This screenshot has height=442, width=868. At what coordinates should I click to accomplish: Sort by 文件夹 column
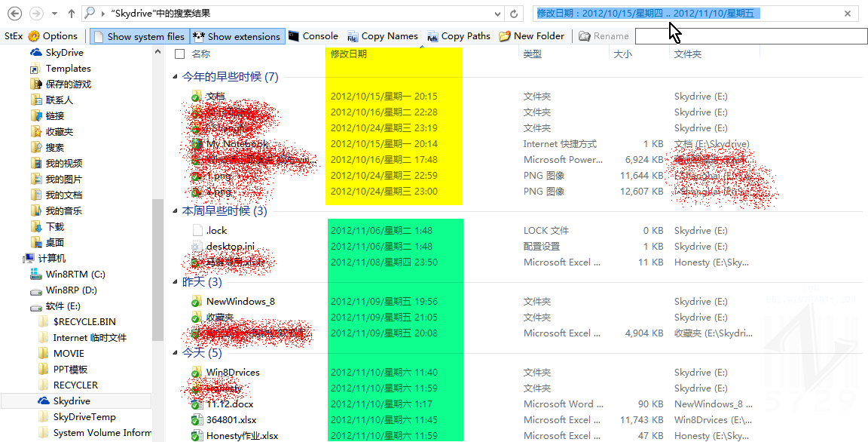point(687,54)
